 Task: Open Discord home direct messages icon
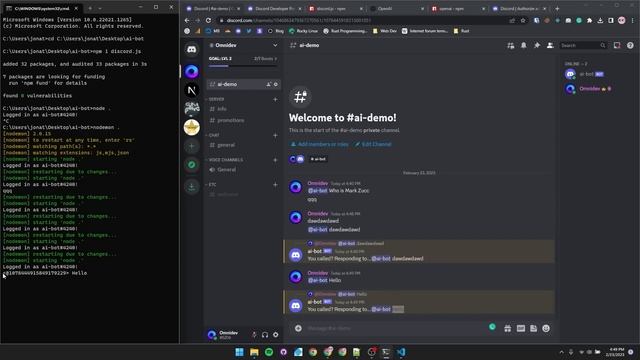point(191,50)
